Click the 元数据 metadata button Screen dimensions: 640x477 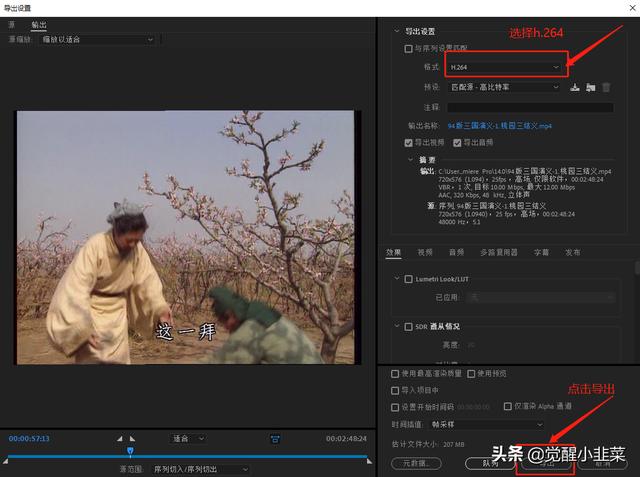click(416, 464)
